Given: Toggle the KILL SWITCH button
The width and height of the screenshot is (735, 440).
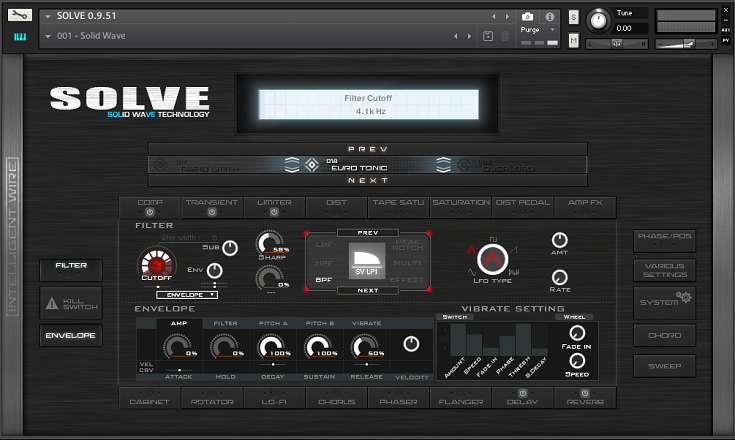Looking at the screenshot, I should pos(71,304).
